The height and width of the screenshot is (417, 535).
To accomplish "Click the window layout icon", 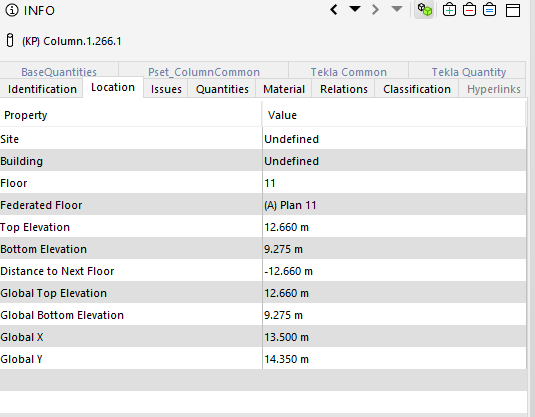I will point(512,10).
